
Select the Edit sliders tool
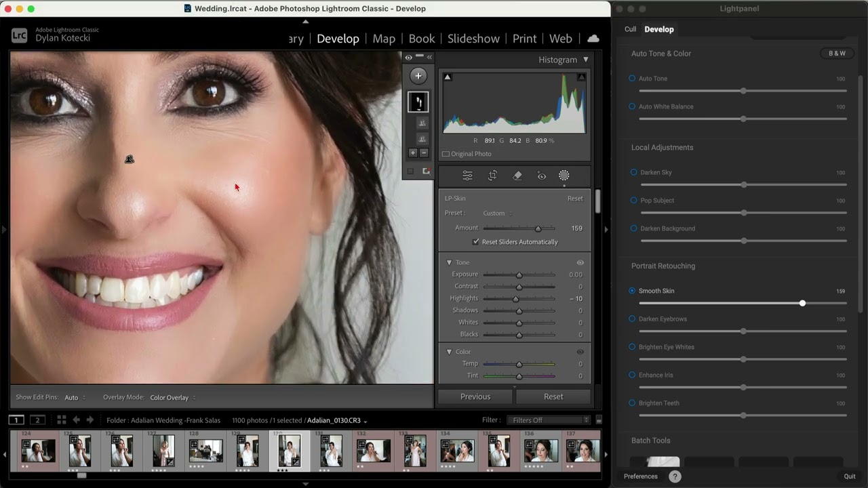(x=467, y=176)
